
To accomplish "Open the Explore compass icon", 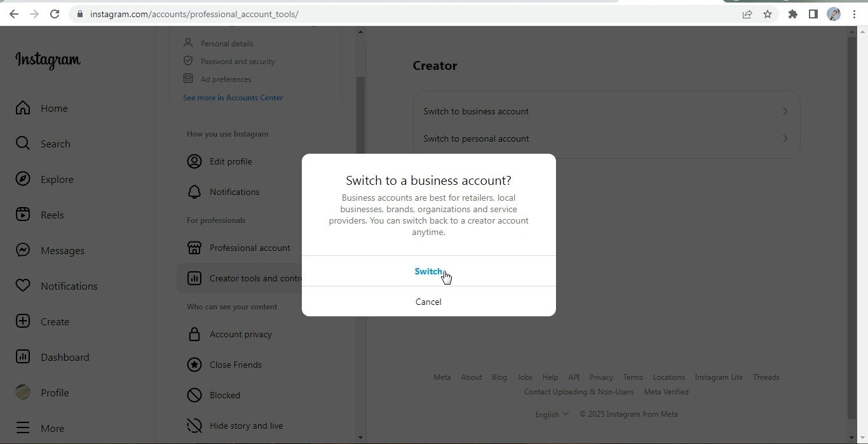I will [x=23, y=179].
